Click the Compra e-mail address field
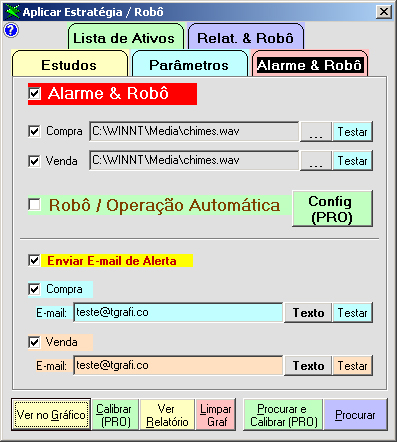Screen dimensions: 397x442 (x=178, y=312)
